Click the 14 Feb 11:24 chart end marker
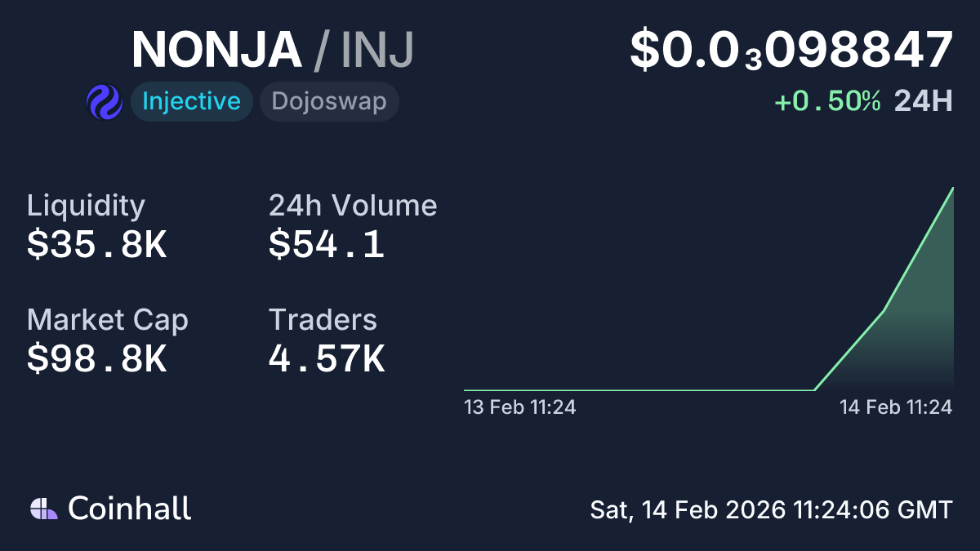The width and height of the screenshot is (980, 551). 896,407
